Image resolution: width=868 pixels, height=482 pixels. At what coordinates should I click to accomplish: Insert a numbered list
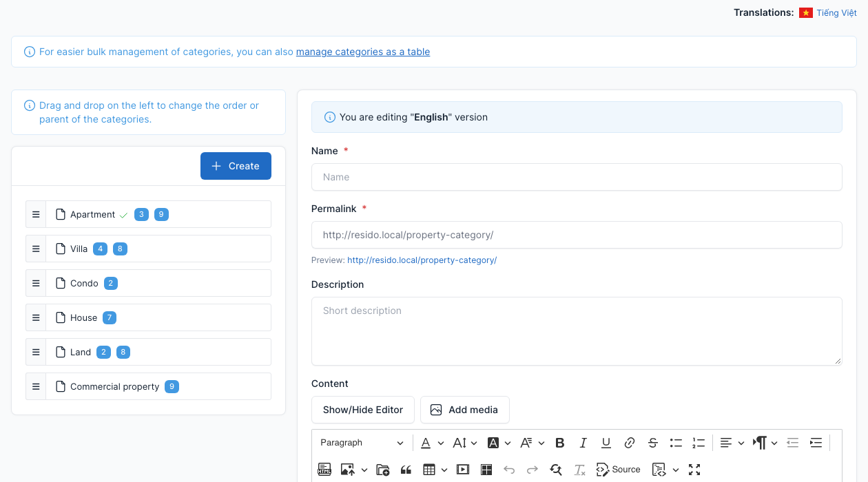(699, 443)
